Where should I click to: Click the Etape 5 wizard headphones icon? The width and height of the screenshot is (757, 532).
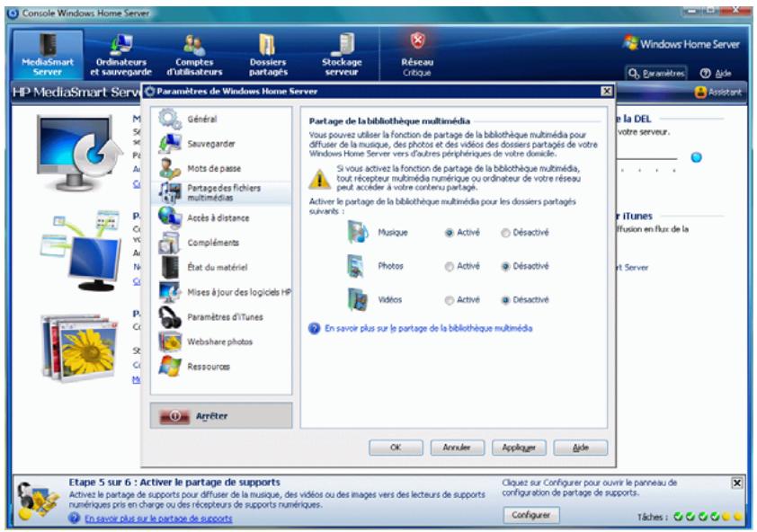38,501
